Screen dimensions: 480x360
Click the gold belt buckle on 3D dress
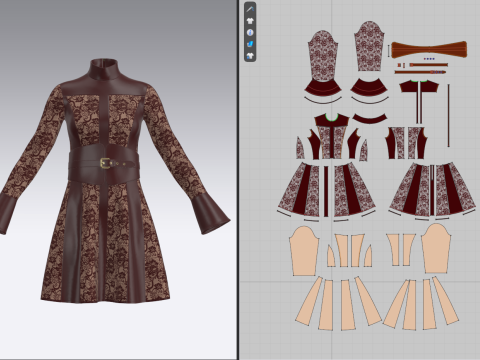[x=105, y=163]
